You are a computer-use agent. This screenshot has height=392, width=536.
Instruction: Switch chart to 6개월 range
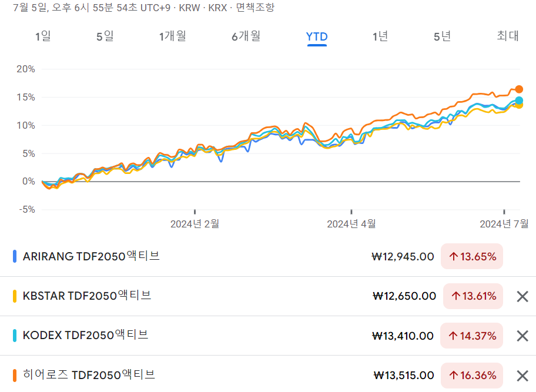coord(246,36)
